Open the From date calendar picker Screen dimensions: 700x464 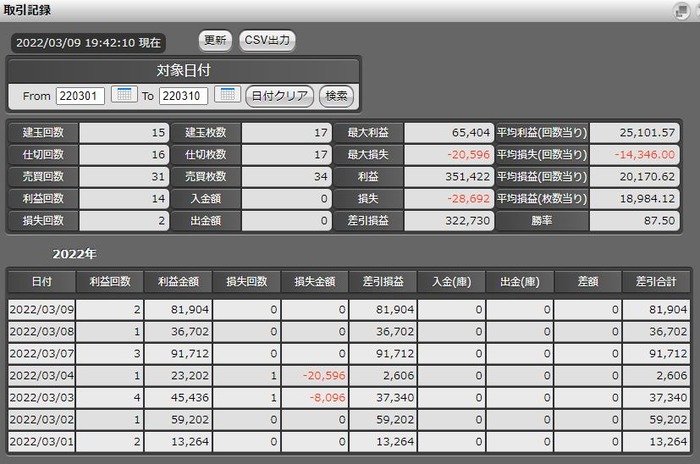pos(124,94)
